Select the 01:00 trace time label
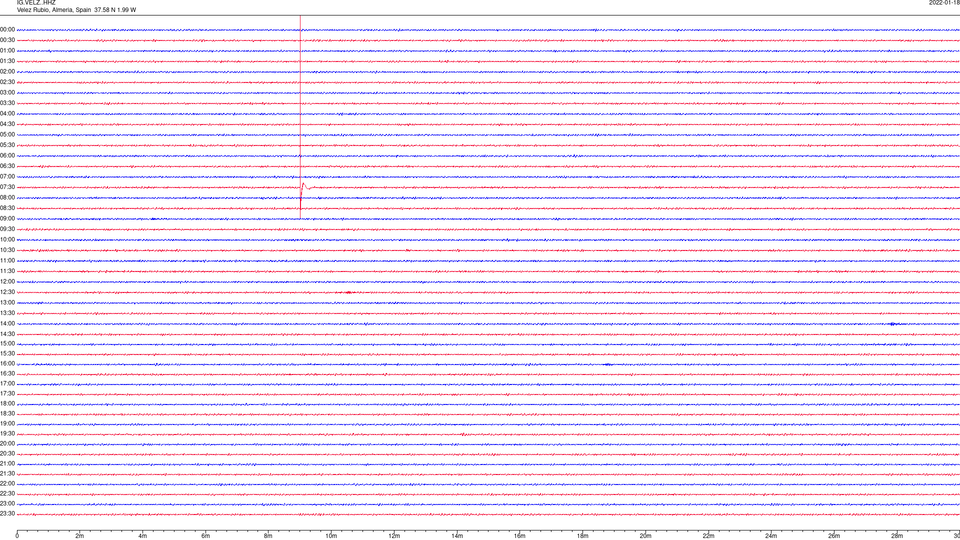This screenshot has width=960, height=540. click(7, 51)
